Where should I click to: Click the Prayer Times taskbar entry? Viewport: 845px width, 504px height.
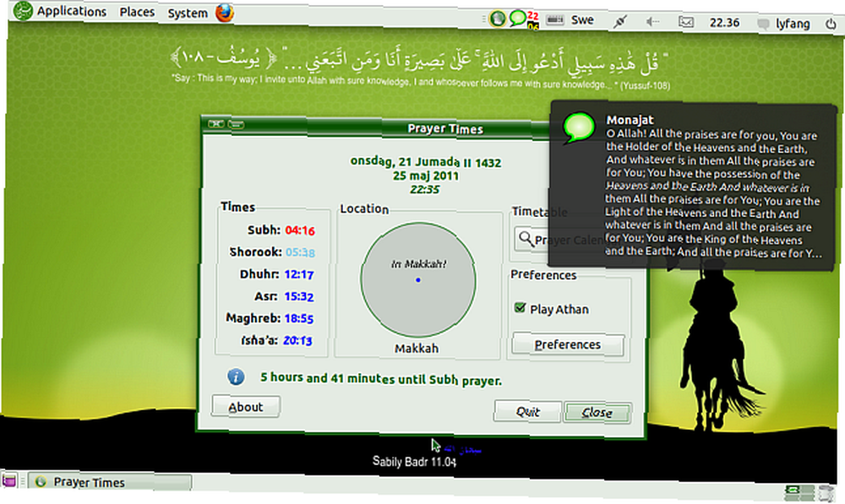110,482
